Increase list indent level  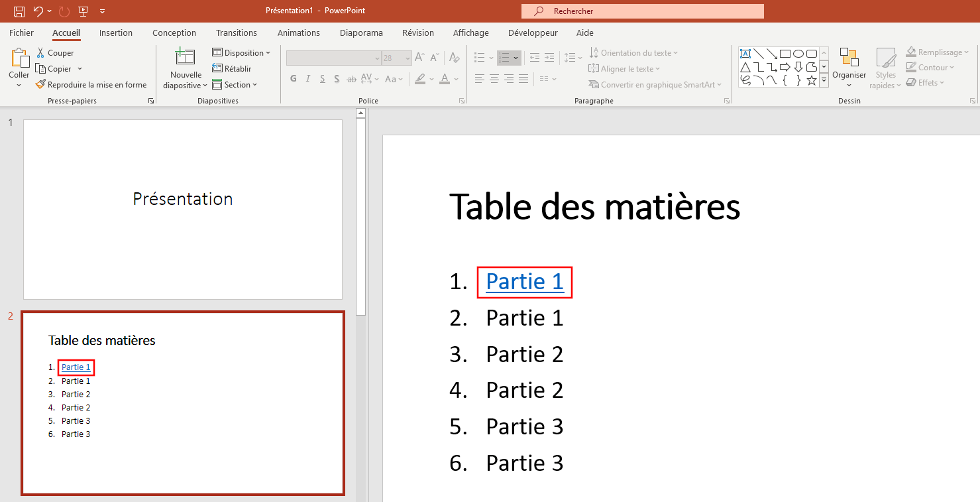[x=549, y=58]
